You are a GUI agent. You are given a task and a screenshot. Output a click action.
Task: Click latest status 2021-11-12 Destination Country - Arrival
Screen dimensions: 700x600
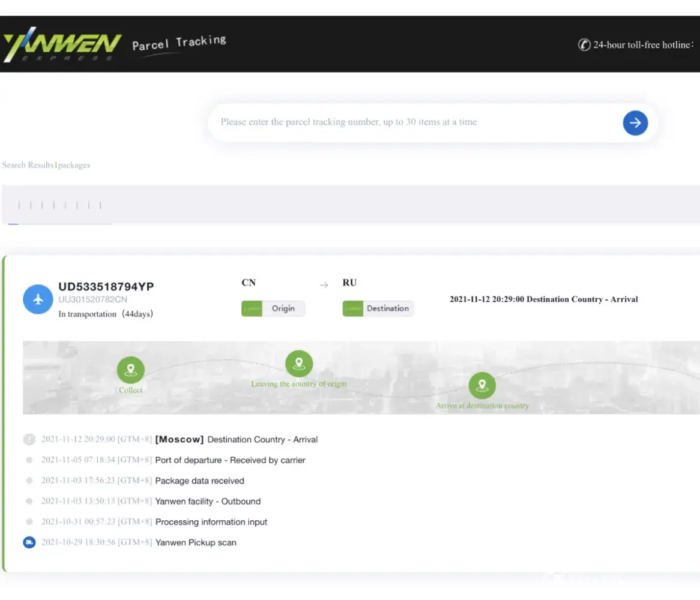(x=544, y=299)
